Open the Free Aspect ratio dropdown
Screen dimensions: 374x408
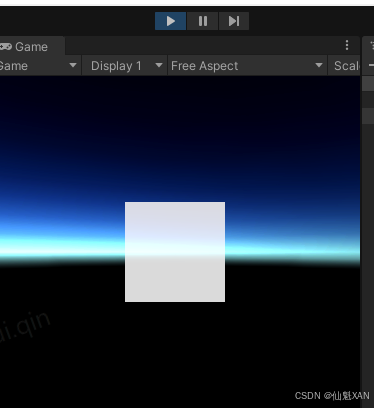[247, 66]
